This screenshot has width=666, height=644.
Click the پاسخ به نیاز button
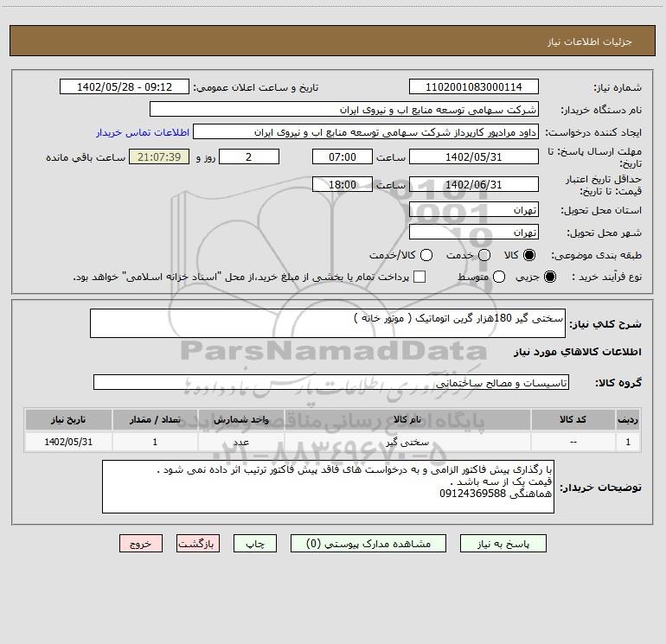click(x=503, y=544)
